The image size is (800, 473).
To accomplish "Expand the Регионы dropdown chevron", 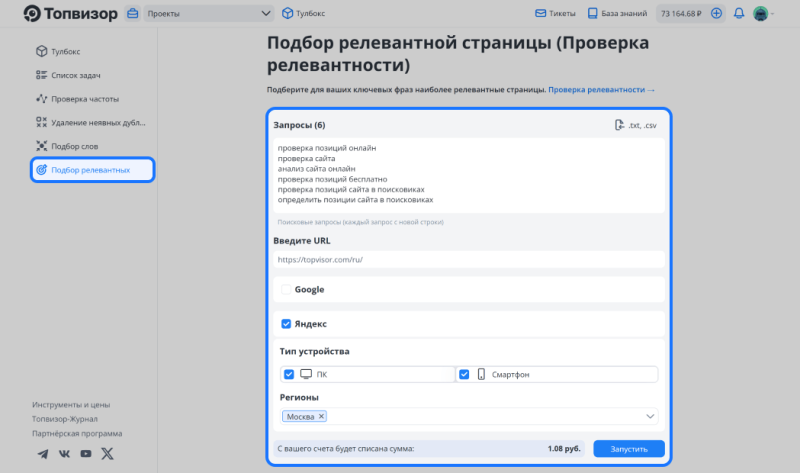I will [650, 416].
